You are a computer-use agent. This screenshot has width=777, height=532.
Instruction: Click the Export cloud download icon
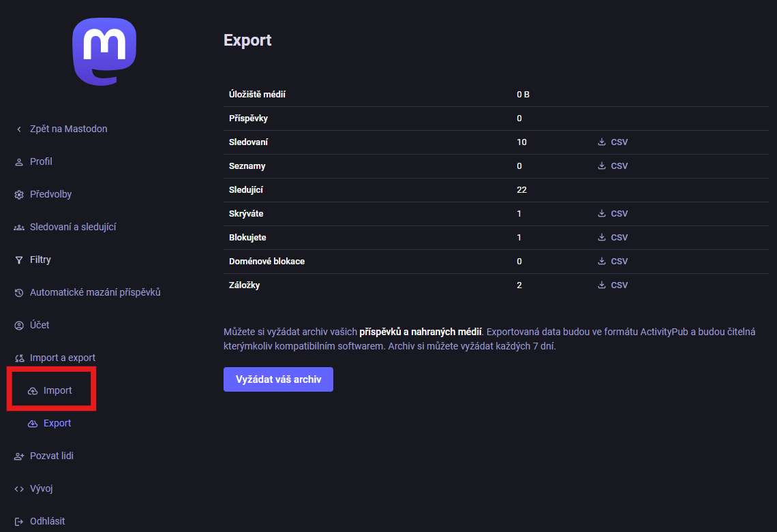coord(33,424)
